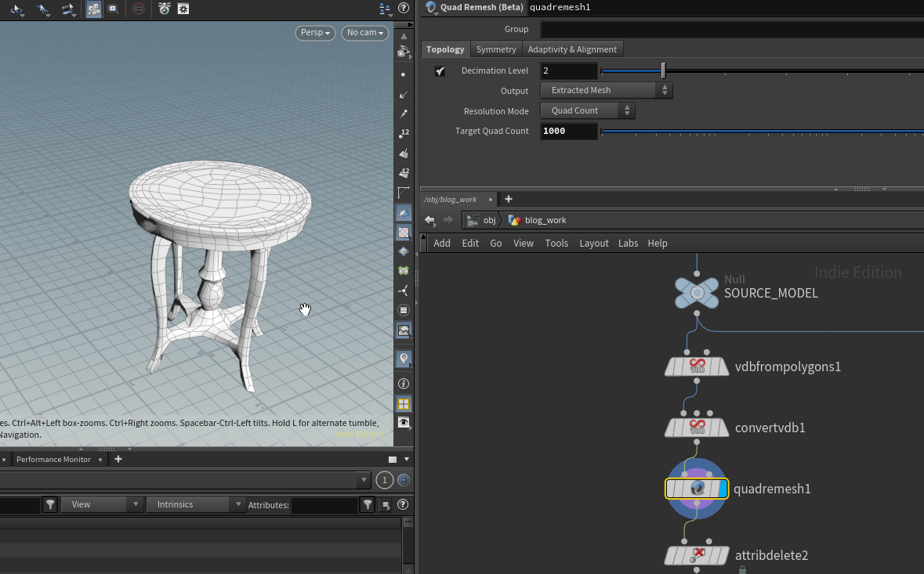Click the green UV display icon
Viewport: 924px width, 574px height.
pyautogui.click(x=404, y=271)
